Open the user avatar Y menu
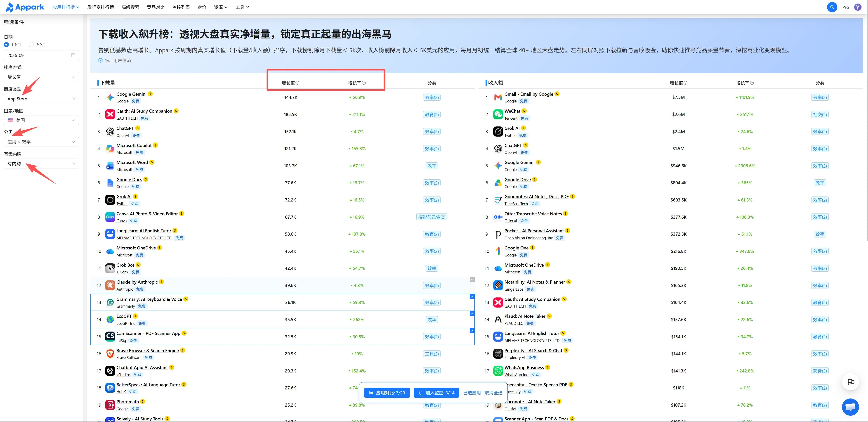The width and height of the screenshot is (868, 422). tap(858, 7)
